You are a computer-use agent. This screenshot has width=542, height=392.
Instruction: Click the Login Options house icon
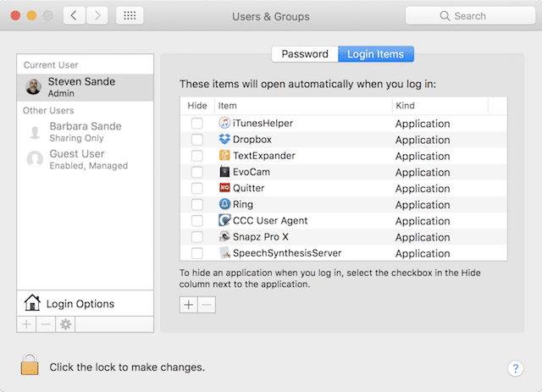click(32, 304)
